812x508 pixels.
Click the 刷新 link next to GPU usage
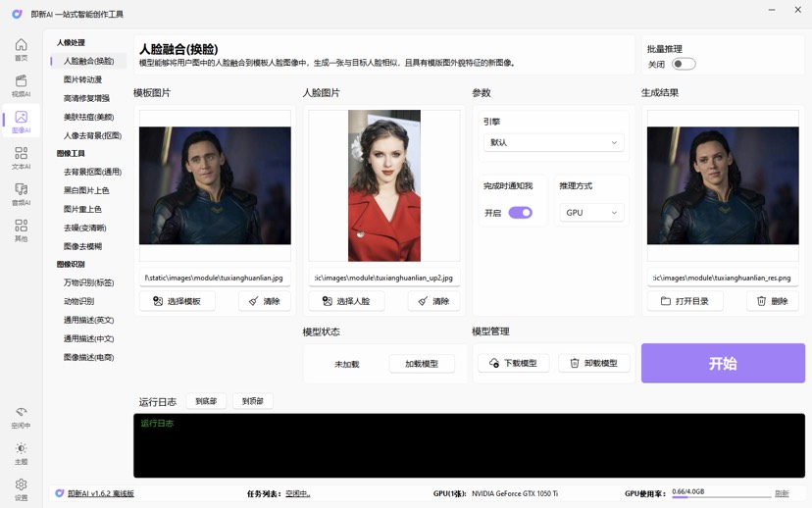coord(782,494)
